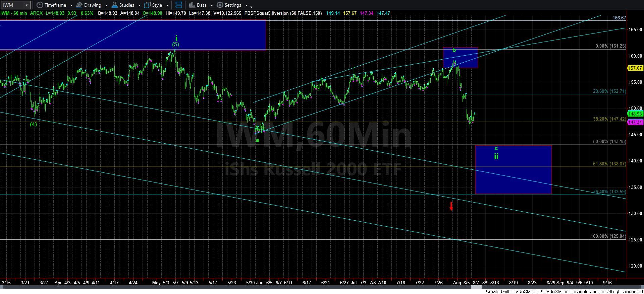Viewport: 644px width, 294px height.
Task: Click the Aug date on time axis
Action: [457, 283]
